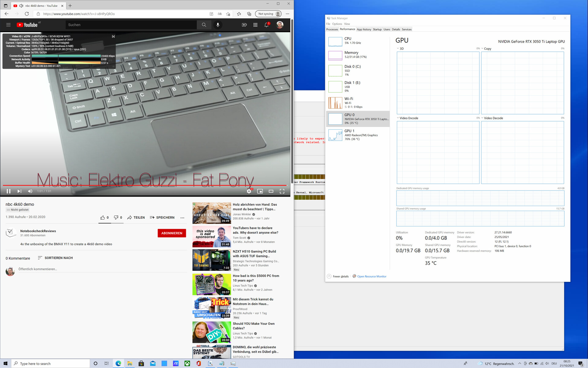Mute the video volume
The width and height of the screenshot is (588, 368).
point(30,191)
